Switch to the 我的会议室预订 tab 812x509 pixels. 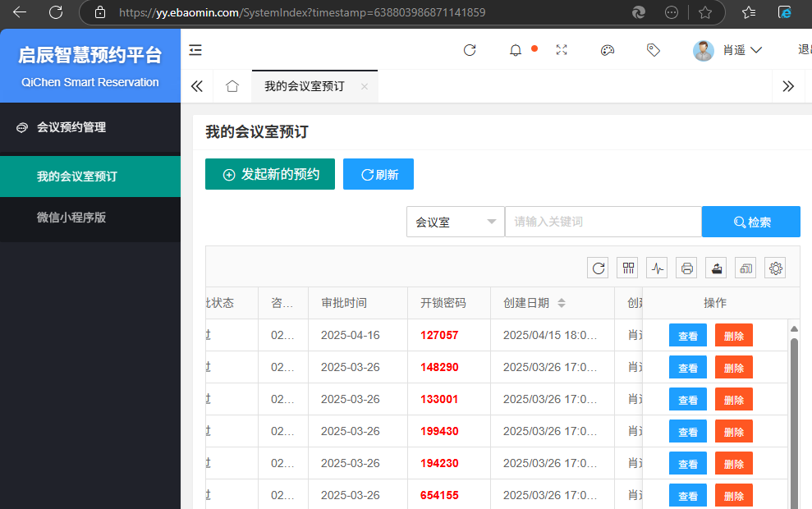coord(305,86)
